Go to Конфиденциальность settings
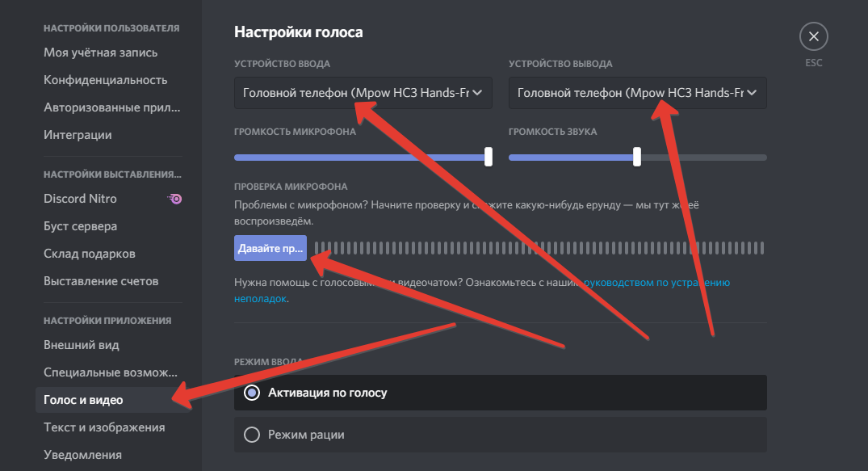Screen dimensions: 868x471 click(x=105, y=80)
